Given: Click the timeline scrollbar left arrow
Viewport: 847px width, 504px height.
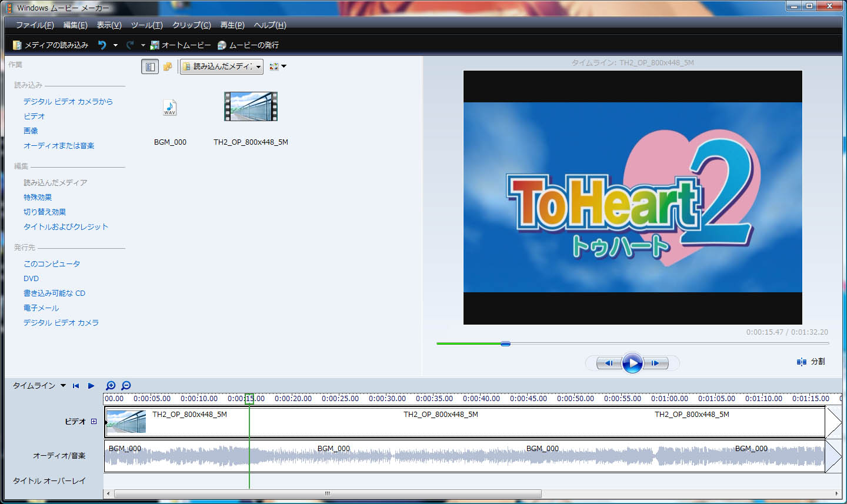Looking at the screenshot, I should pos(108,493).
